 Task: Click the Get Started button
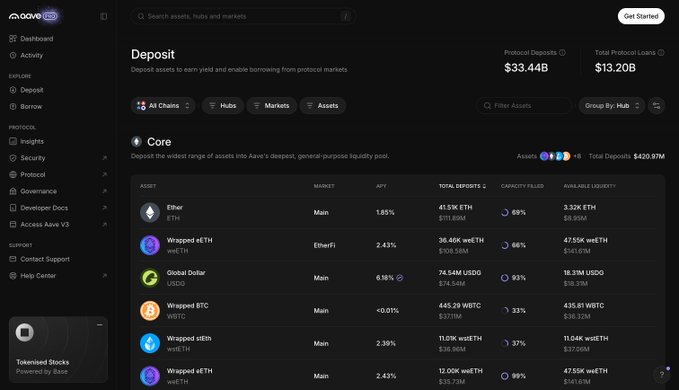[x=641, y=16]
